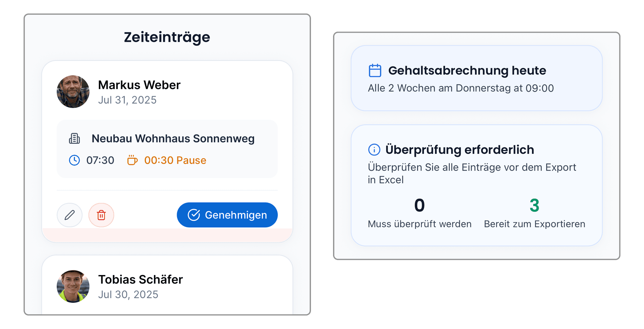Screen dimensions: 644x329
Task: Open Markus Weber's profile photo
Action: [73, 91]
